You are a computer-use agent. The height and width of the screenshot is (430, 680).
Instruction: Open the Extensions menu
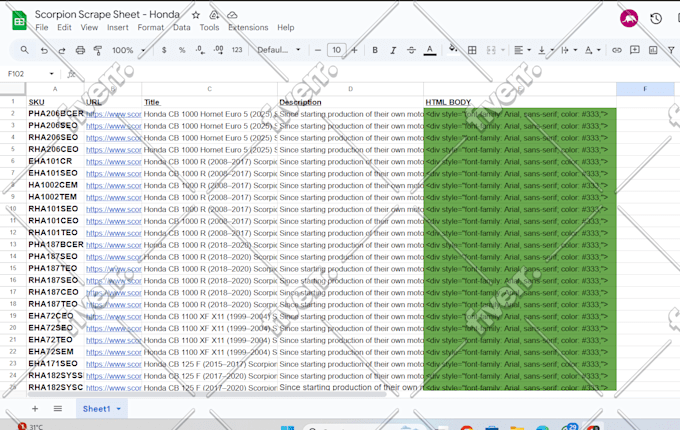[x=248, y=27]
